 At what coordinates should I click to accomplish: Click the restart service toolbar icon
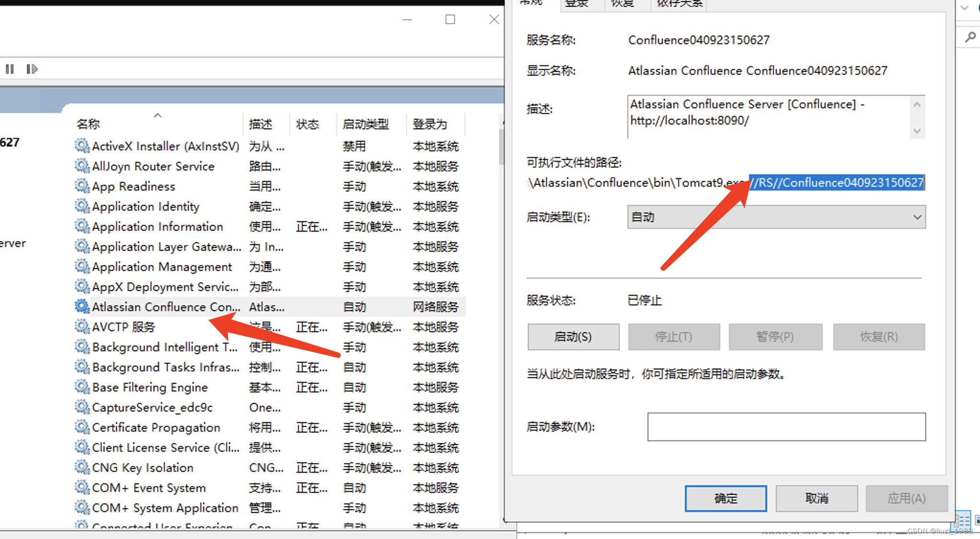coord(32,69)
